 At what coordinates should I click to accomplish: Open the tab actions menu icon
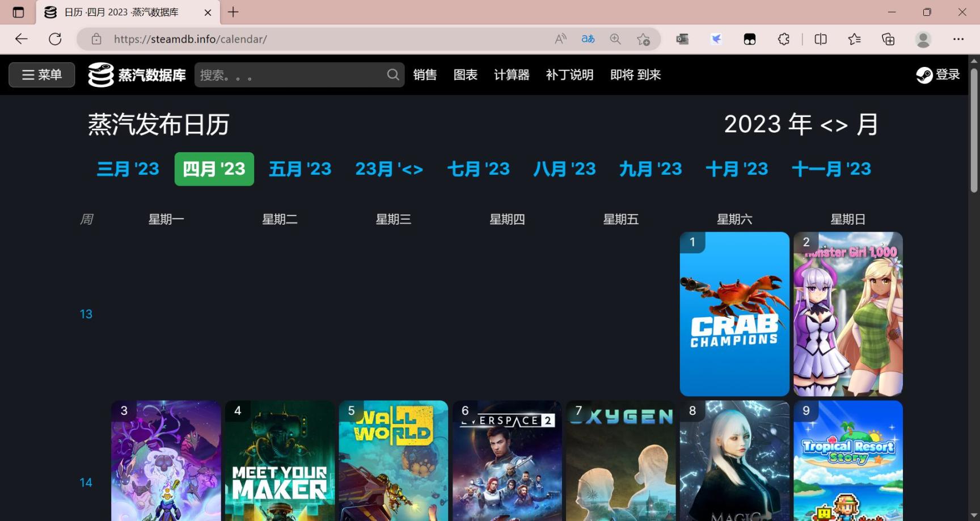point(18,12)
